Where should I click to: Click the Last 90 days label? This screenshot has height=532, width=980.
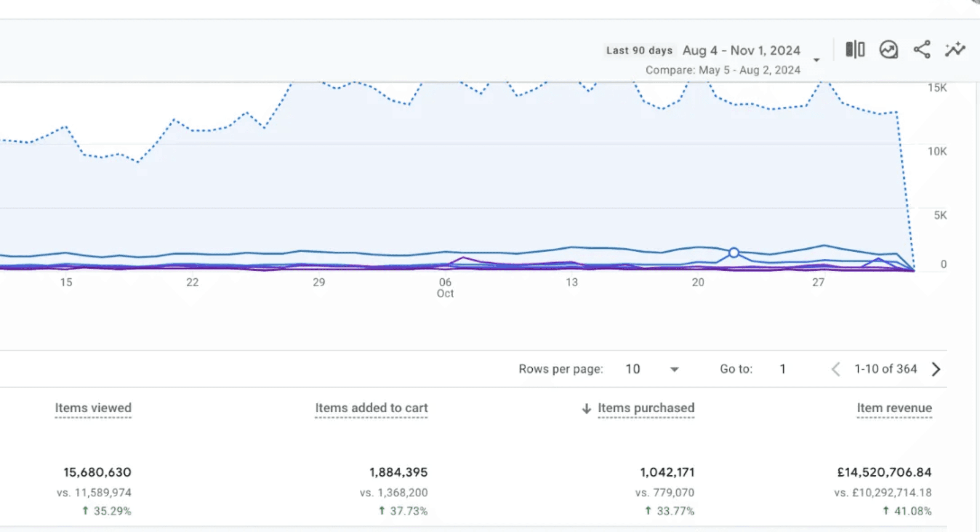pyautogui.click(x=639, y=50)
